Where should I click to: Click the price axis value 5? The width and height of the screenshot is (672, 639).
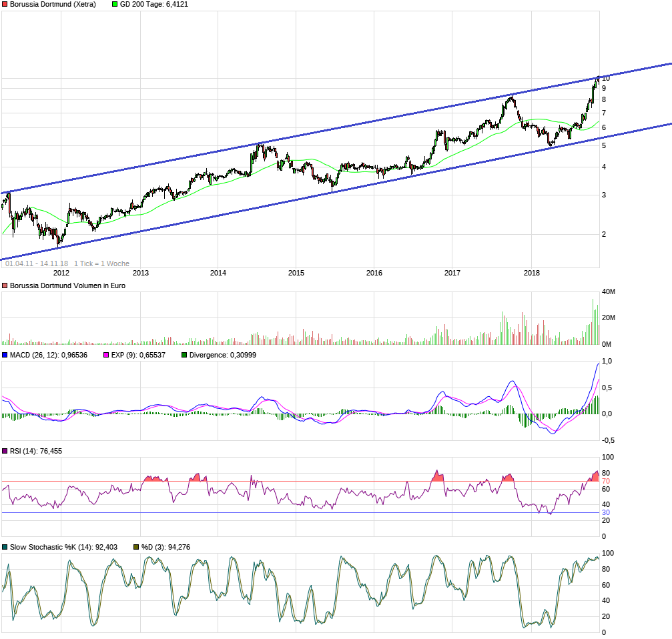point(604,145)
